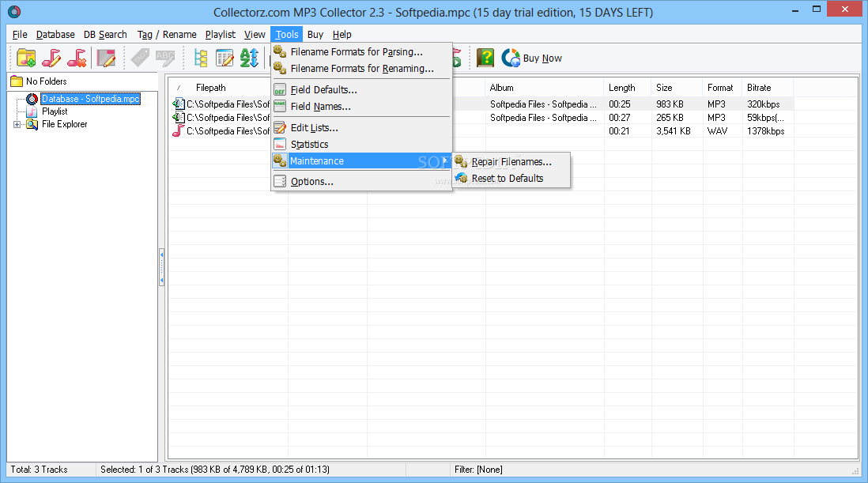Viewport: 868px width, 483px height.
Task: Open the DB Search menu
Action: (105, 34)
